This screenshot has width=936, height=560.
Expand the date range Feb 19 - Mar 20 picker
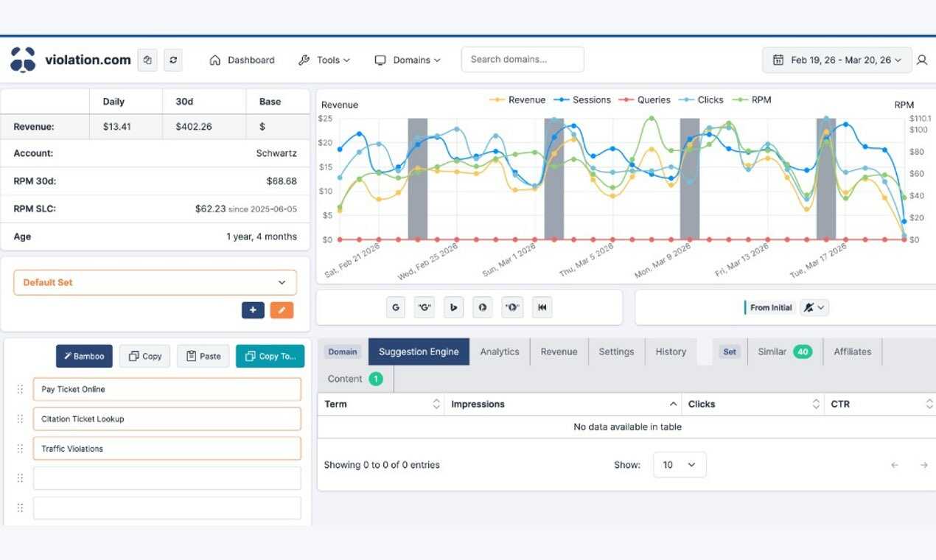[837, 60]
